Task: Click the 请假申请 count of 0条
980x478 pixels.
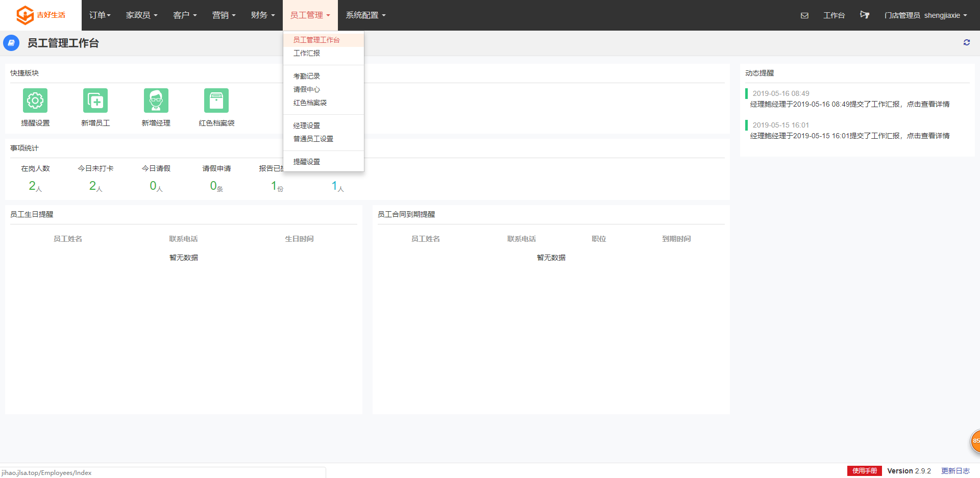Action: point(216,186)
